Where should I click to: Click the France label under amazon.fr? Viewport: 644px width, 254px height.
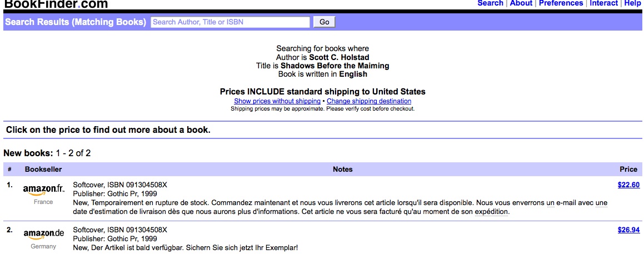tap(43, 202)
